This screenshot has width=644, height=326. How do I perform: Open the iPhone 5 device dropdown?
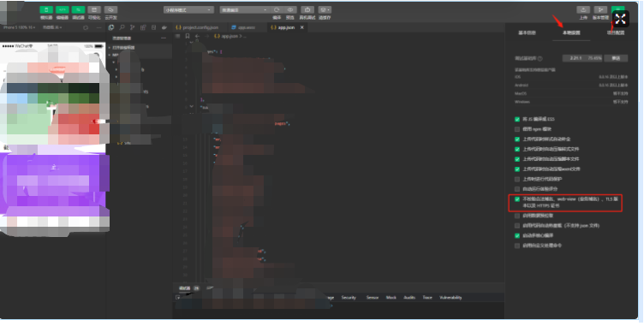(x=20, y=27)
